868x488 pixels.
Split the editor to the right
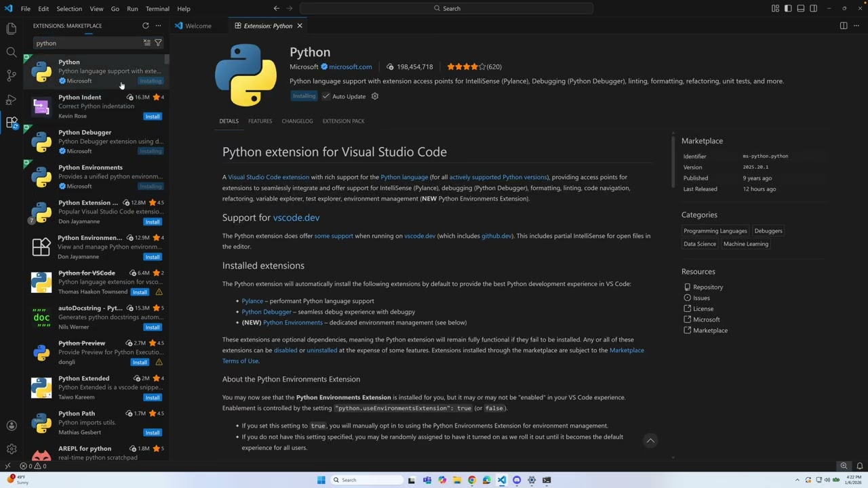pyautogui.click(x=844, y=26)
